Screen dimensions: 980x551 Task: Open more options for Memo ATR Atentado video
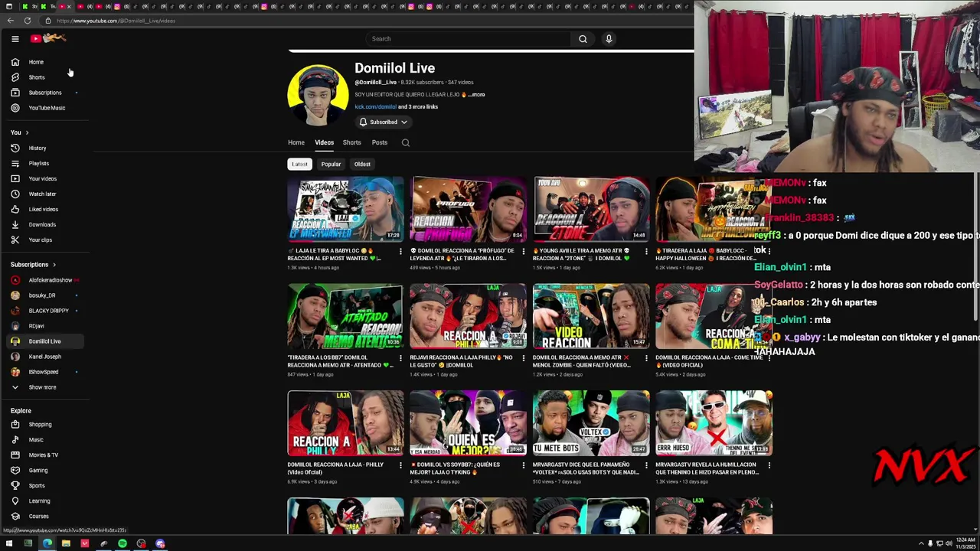click(400, 358)
